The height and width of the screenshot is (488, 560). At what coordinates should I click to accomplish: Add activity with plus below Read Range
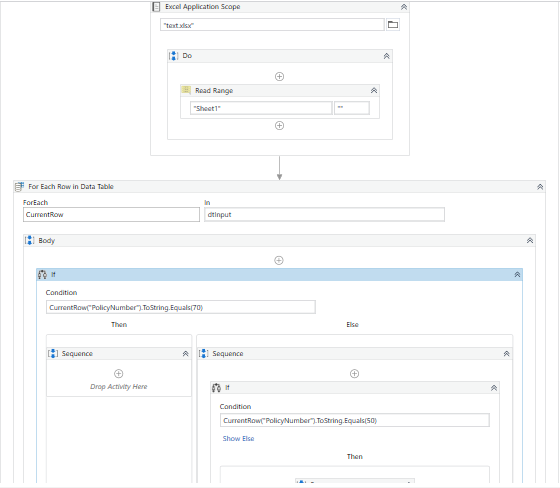(x=279, y=126)
